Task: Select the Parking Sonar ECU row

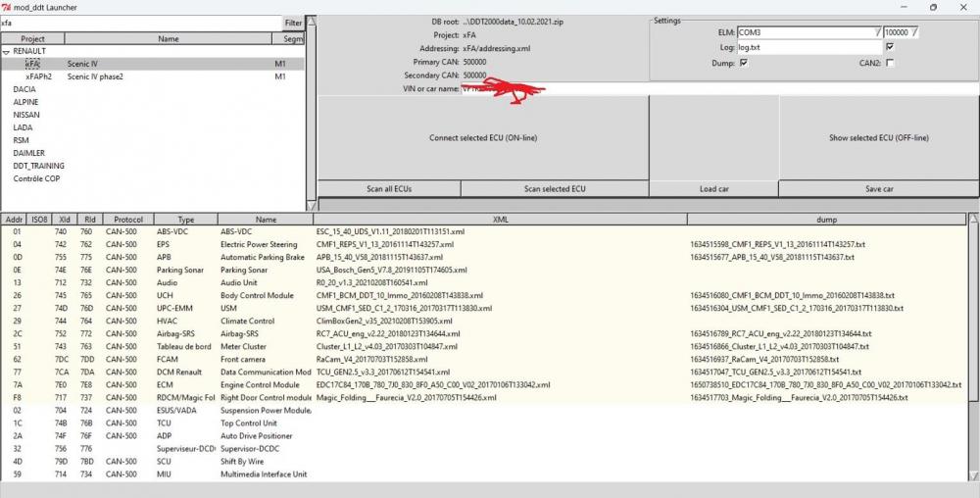Action: 484,270
